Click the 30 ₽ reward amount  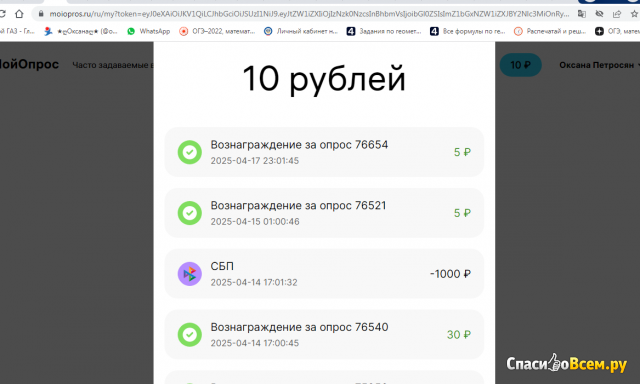(459, 335)
